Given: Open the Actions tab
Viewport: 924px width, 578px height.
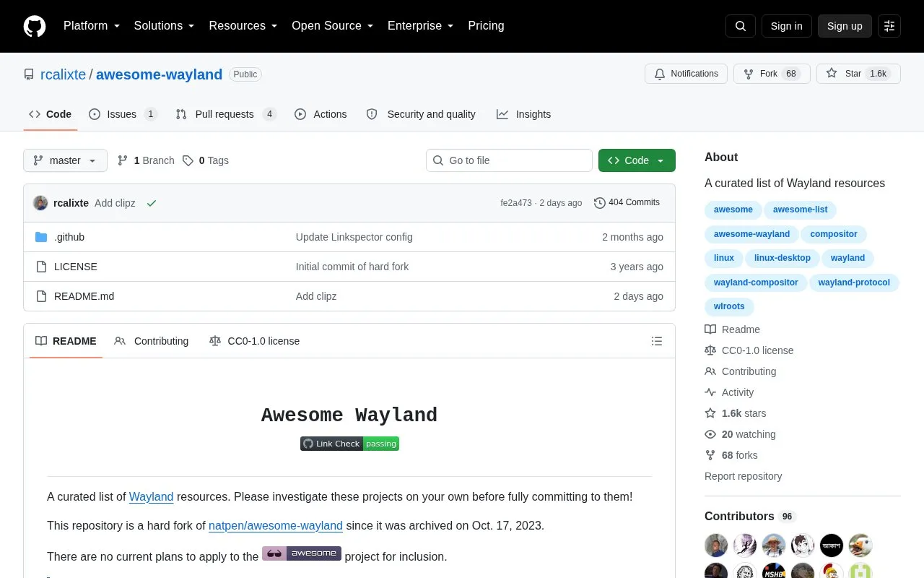Looking at the screenshot, I should [321, 114].
